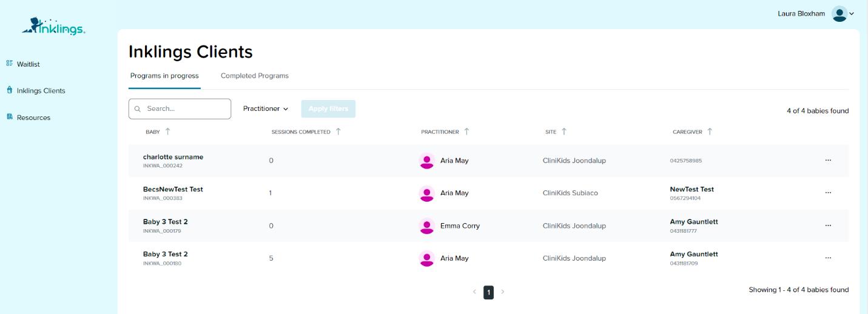Click Aria May avatar in BecsNewTest row
Image resolution: width=868 pixels, height=314 pixels.
427,193
